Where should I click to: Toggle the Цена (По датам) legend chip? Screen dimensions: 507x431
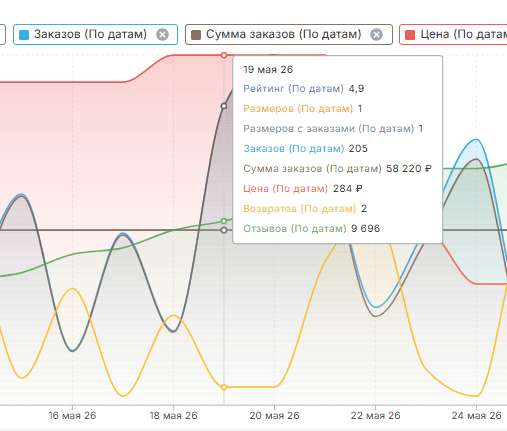coord(453,34)
